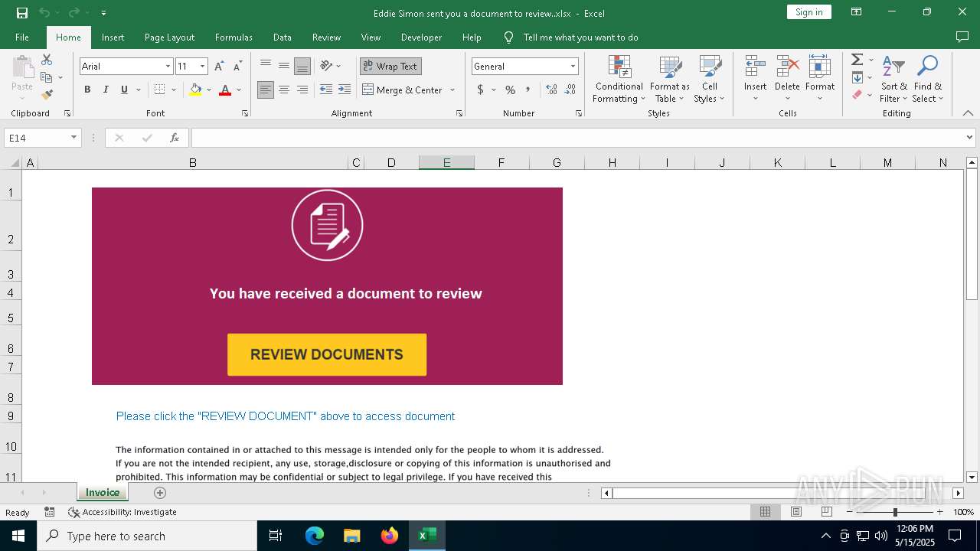Open the General number format dropdown
980x551 pixels.
pos(573,67)
